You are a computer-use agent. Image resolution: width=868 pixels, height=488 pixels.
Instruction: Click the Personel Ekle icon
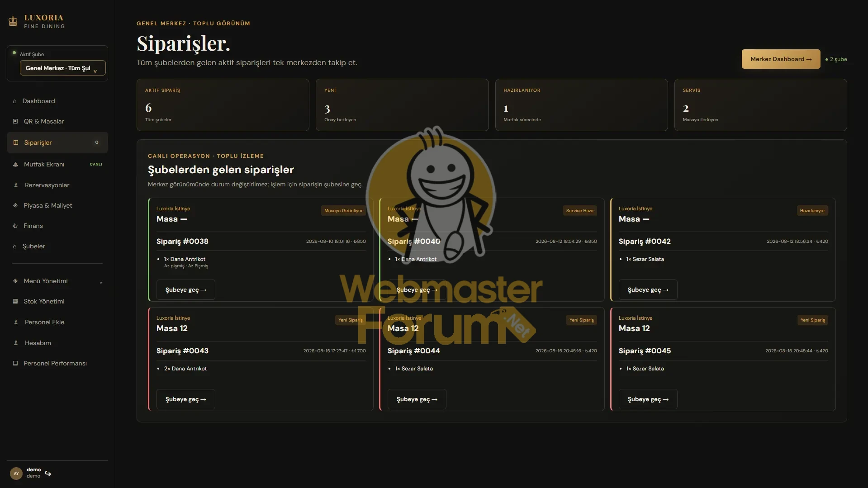[x=16, y=322]
